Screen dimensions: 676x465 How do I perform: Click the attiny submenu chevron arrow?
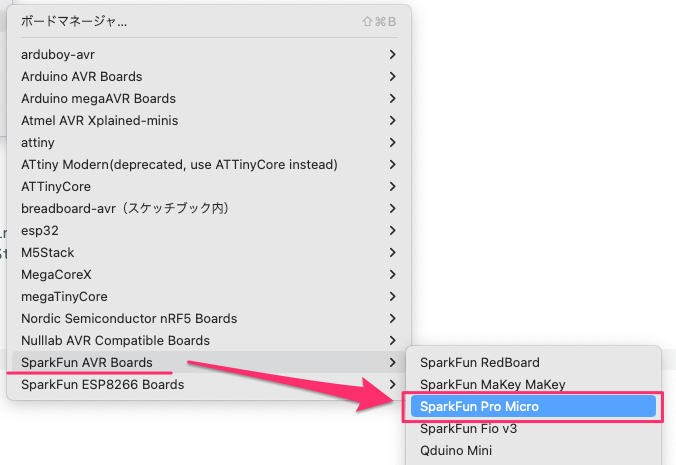click(x=393, y=143)
